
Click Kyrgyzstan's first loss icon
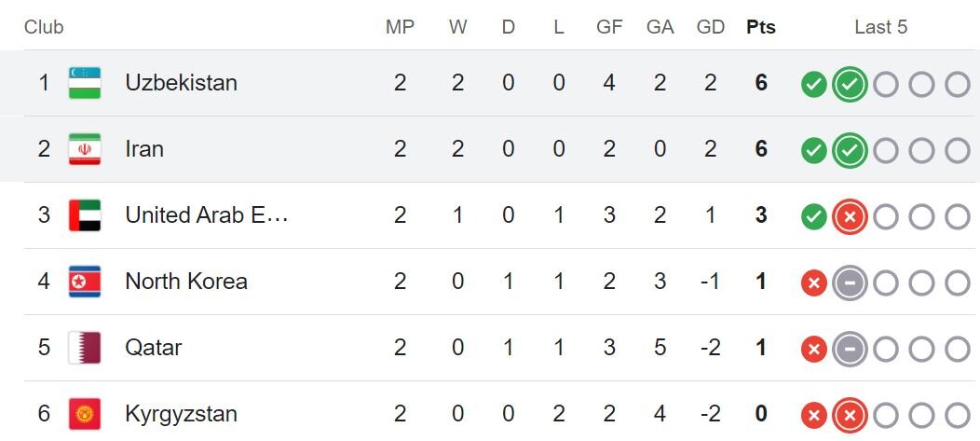[814, 416]
